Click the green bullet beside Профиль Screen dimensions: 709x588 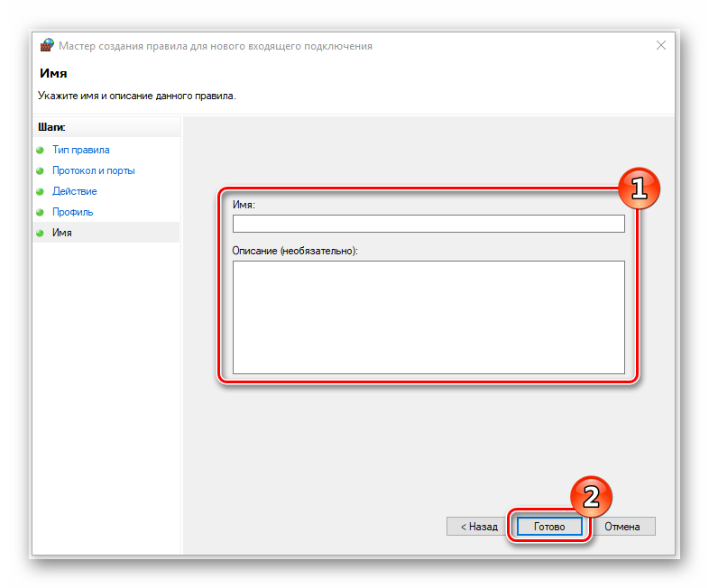[x=40, y=213]
